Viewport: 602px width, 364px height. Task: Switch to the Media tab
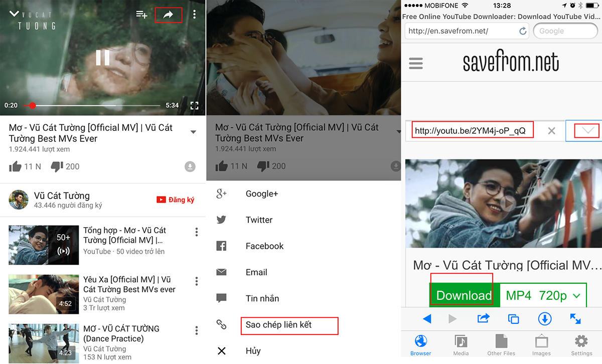pyautogui.click(x=461, y=345)
